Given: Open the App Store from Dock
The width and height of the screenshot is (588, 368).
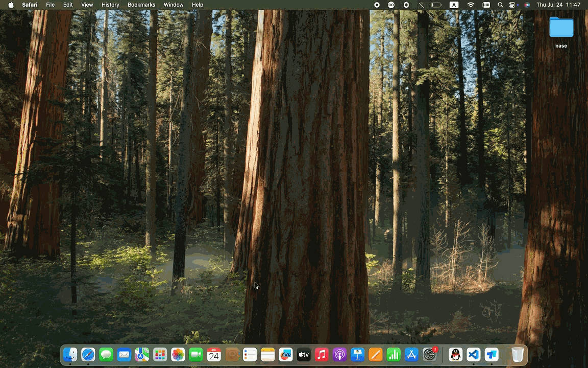Looking at the screenshot, I should point(411,355).
